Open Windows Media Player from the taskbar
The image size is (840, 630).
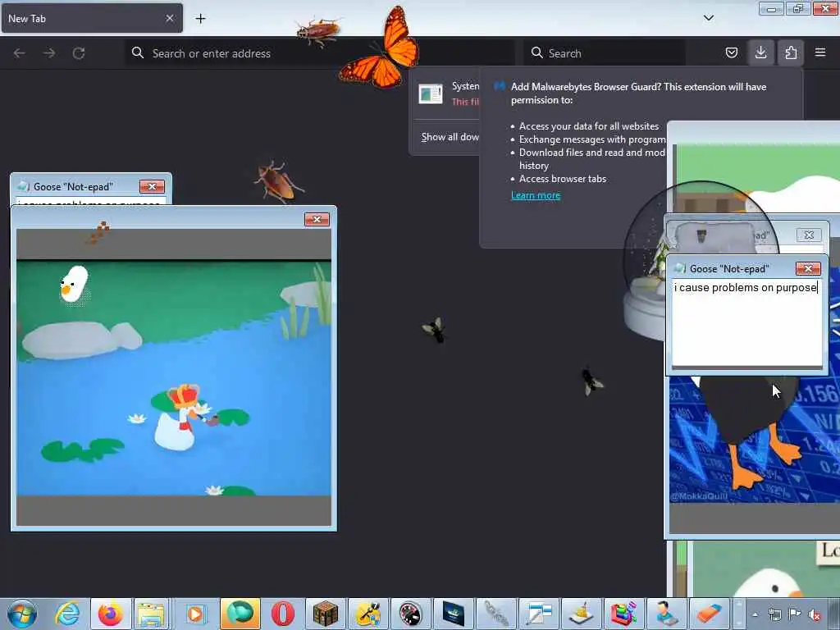(x=195, y=614)
